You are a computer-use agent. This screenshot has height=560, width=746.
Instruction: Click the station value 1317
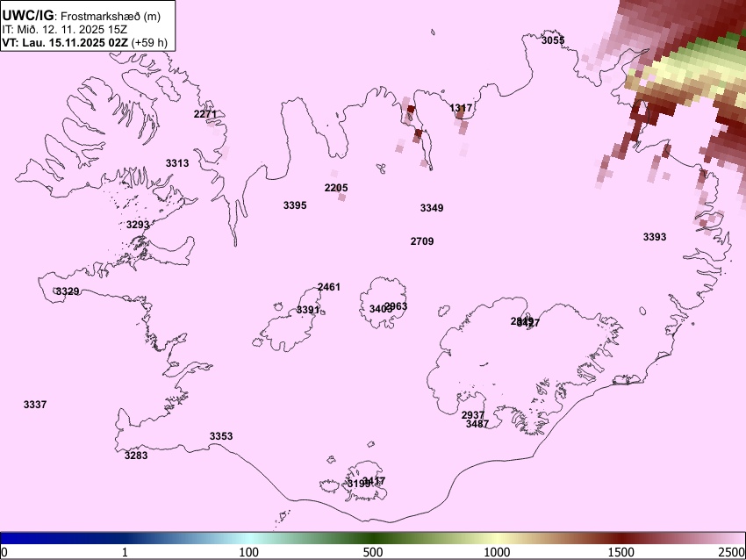click(461, 108)
